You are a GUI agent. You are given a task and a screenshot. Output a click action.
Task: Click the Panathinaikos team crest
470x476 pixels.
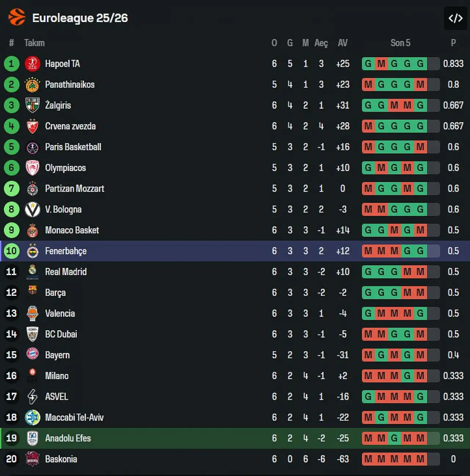tap(32, 85)
